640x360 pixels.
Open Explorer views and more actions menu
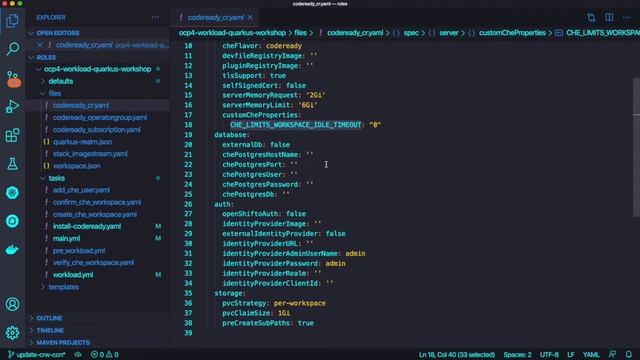(x=156, y=17)
